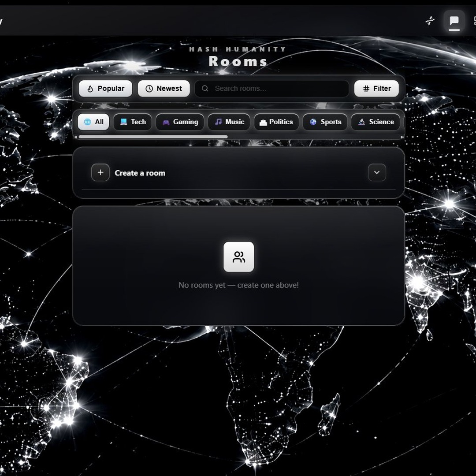
Task: Click the satellite icon in top bar
Action: (430, 21)
